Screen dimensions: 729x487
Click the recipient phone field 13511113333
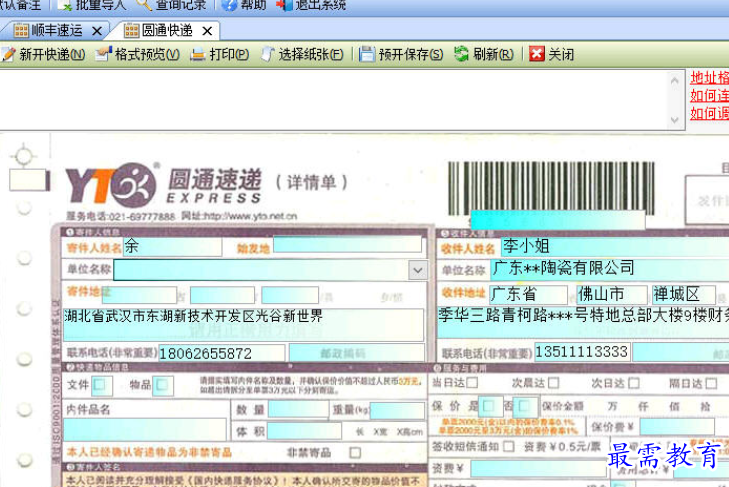(x=582, y=352)
